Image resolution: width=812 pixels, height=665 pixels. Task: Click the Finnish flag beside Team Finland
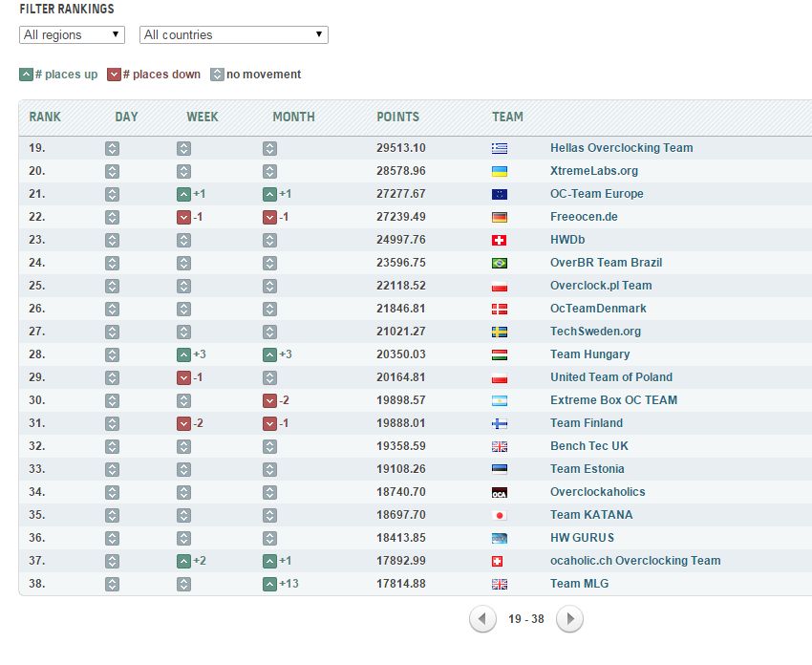(x=500, y=423)
